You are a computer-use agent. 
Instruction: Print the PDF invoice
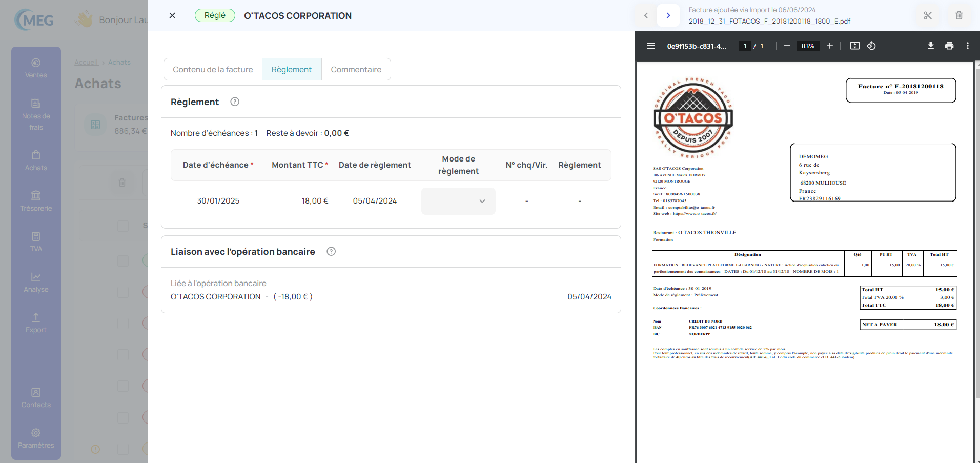(949, 46)
